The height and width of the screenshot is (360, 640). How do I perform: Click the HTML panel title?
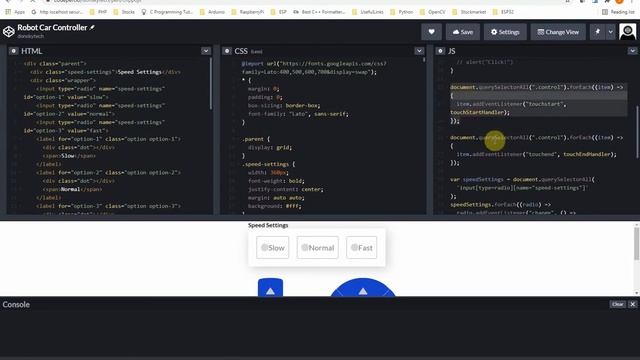31,51
